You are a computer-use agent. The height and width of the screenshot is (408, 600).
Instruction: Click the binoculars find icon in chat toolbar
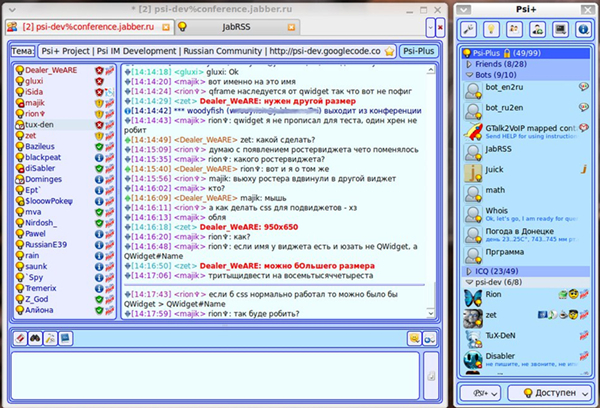(35, 338)
